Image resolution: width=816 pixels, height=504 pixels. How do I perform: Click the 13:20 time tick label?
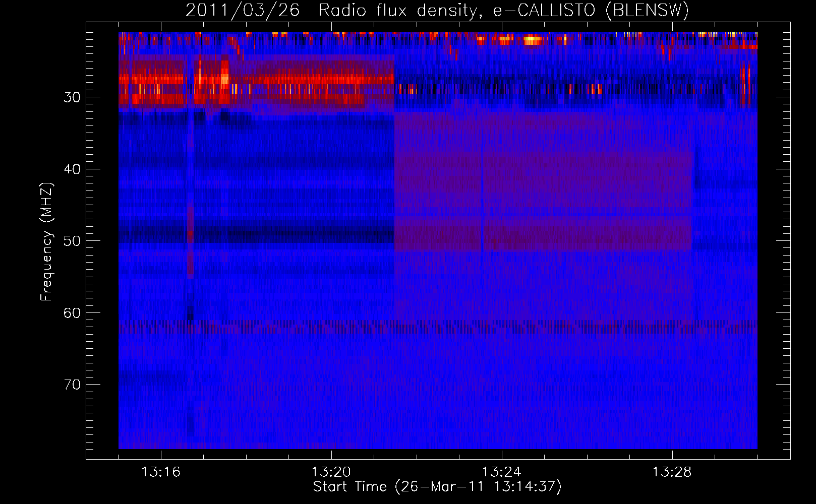tap(331, 472)
